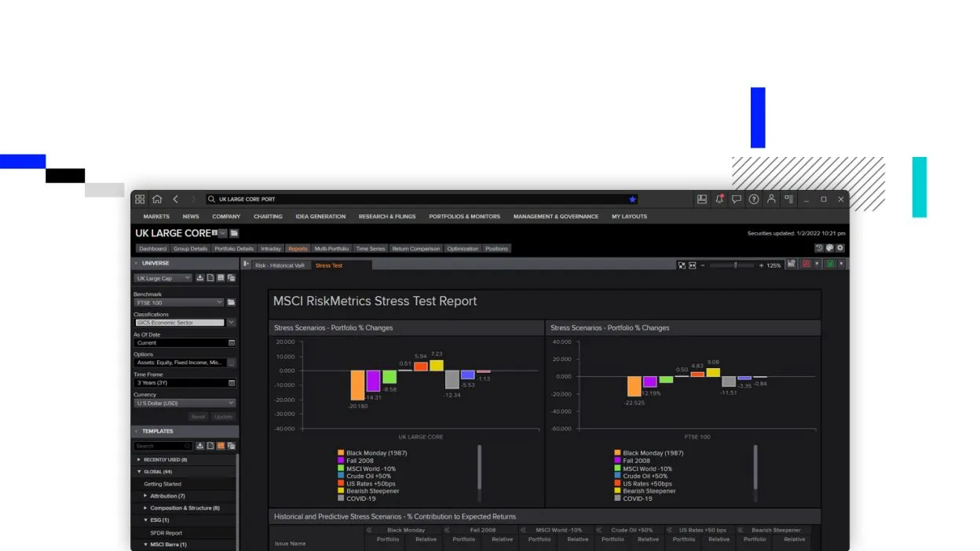Open the Benchmark FTSE 100 dropdown
This screenshot has height=551, width=980.
(179, 302)
